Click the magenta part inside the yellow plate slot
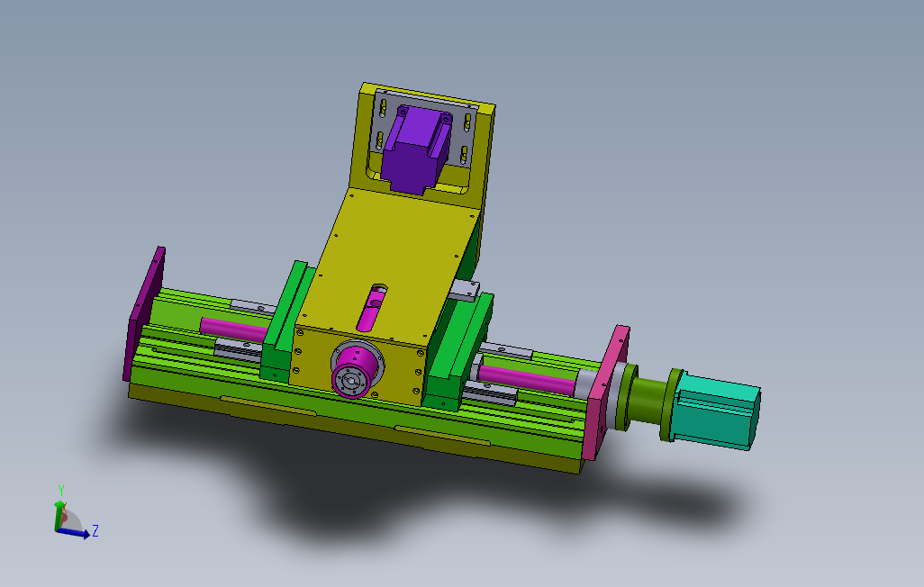Viewport: 924px width, 587px height. (371, 308)
